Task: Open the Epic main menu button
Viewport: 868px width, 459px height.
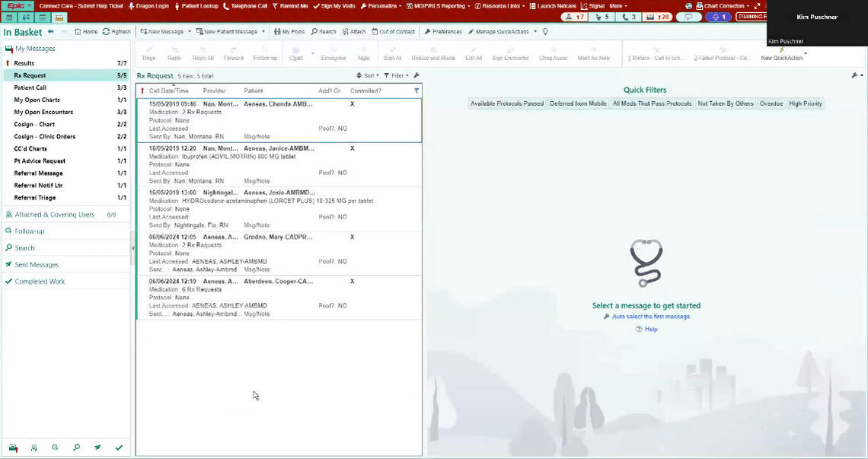Action: (18, 6)
